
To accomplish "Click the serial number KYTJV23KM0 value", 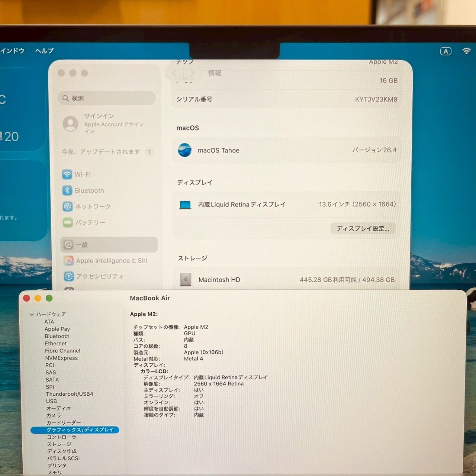I will click(x=376, y=99).
